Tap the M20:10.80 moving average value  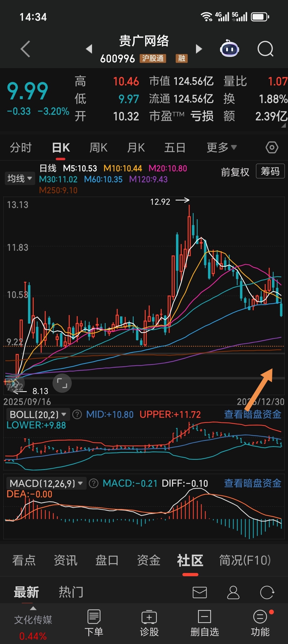click(x=168, y=168)
